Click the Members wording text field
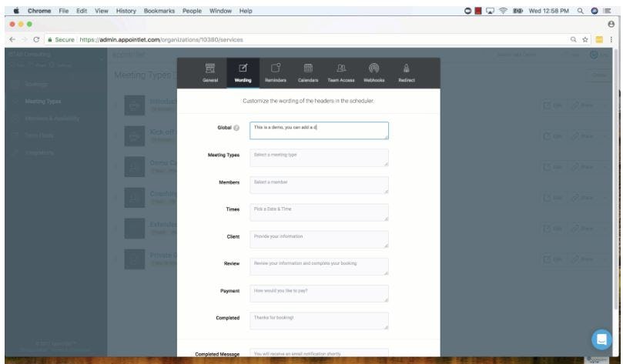Viewport: 623px width, 364px height. [319, 185]
